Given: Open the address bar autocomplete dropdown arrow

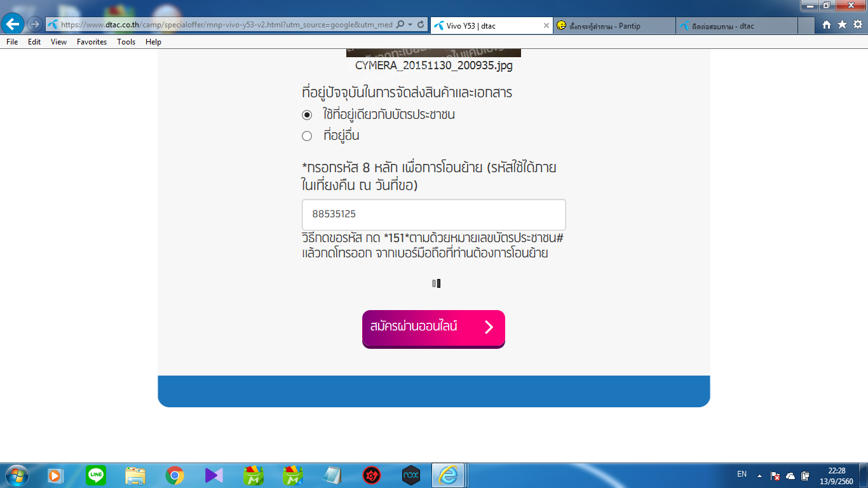Looking at the screenshot, I should [410, 25].
